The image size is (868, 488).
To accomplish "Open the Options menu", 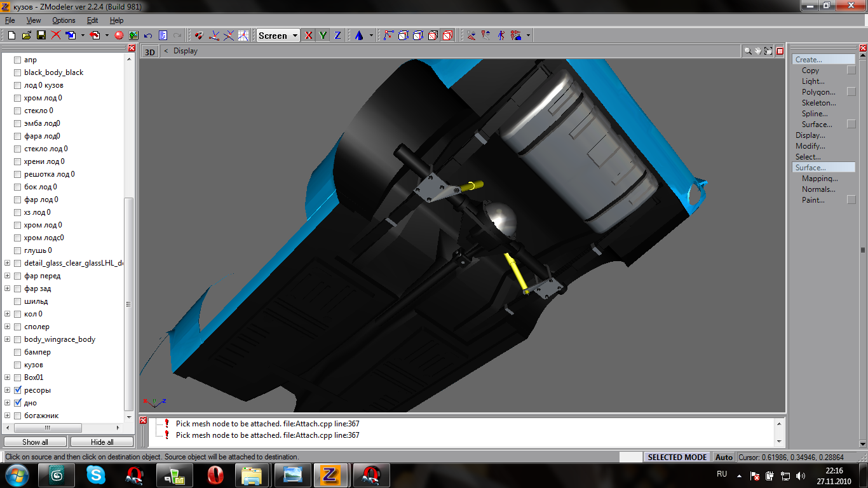I will 64,20.
